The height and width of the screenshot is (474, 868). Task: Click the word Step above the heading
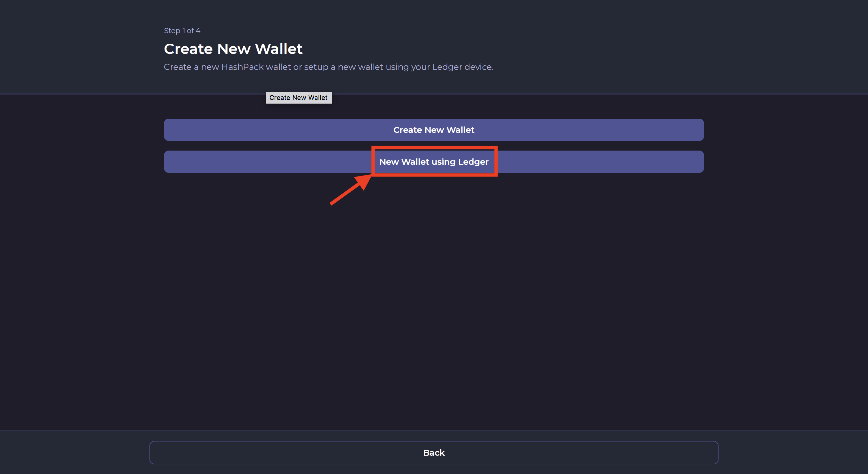click(172, 31)
